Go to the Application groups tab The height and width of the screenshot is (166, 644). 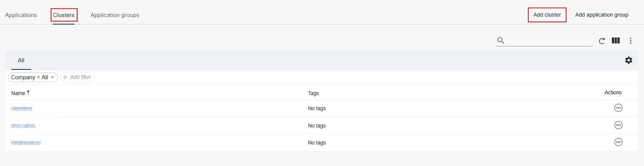click(115, 15)
